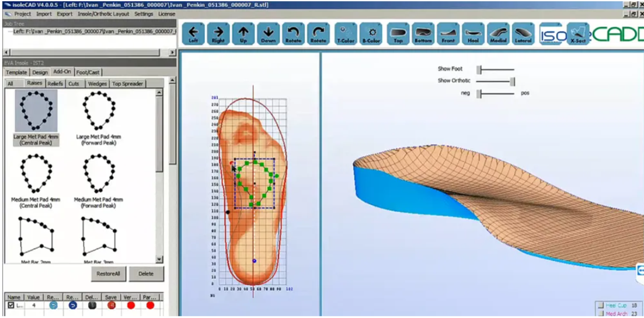Image resolution: width=644 pixels, height=318 pixels.
Task: Click the red save icon in the add-on row
Action: pos(112,305)
